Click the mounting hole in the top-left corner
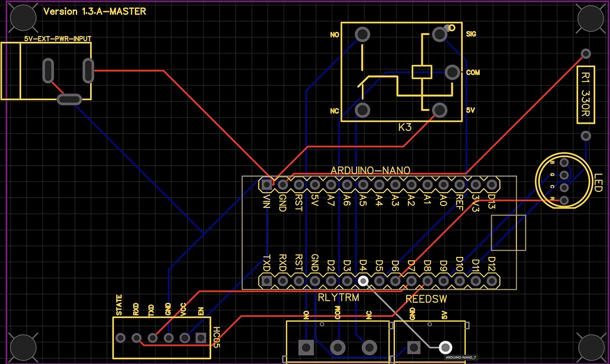 point(22,18)
